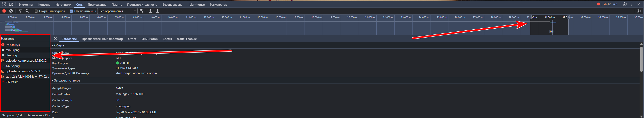Uncheck the Отключить кеш checkbox
644x118 pixels.
click(x=71, y=11)
